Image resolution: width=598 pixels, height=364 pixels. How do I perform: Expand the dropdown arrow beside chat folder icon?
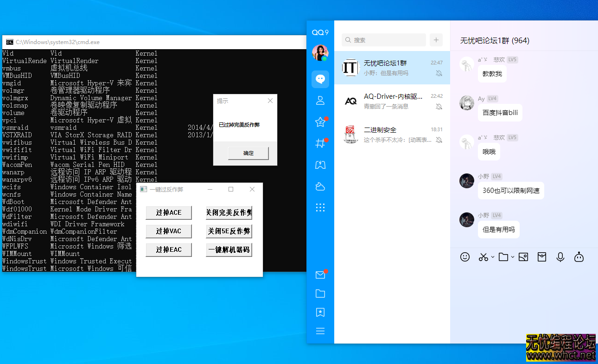tap(513, 257)
